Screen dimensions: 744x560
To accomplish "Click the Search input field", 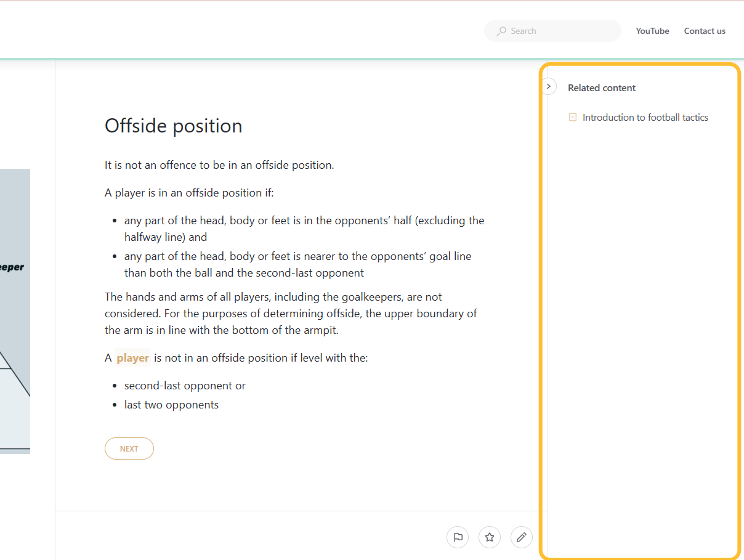I will coord(552,31).
